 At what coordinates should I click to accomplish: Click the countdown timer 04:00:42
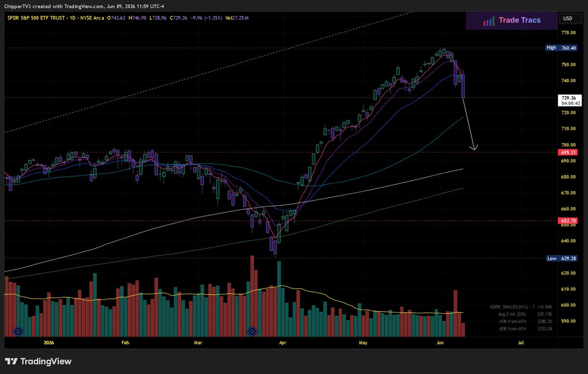pyautogui.click(x=570, y=103)
